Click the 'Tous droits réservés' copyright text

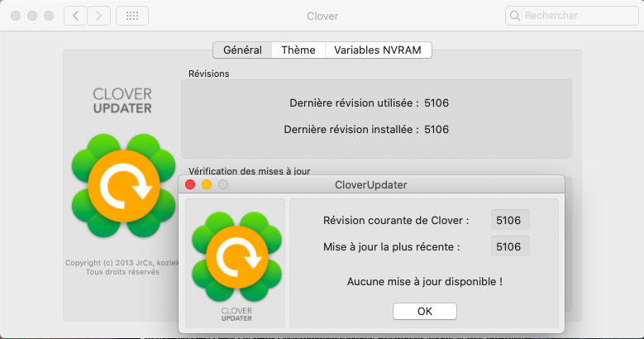coord(122,272)
